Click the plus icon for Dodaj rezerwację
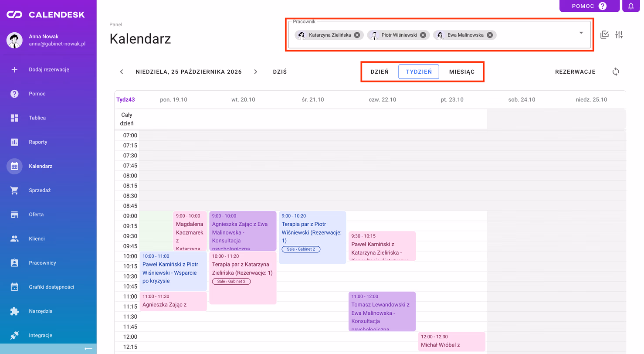The image size is (644, 354). point(14,69)
